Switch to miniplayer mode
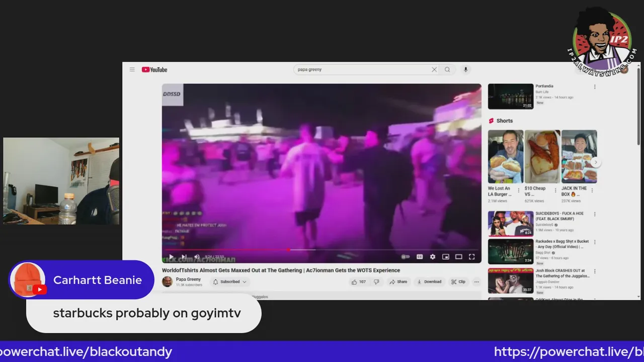Viewport: 644px width, 362px height. tap(446, 257)
